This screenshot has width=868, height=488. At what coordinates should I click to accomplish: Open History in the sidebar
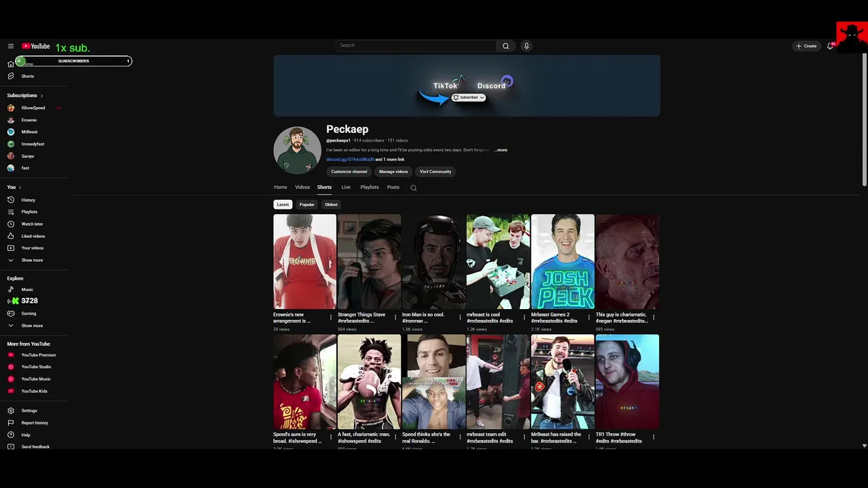click(x=28, y=200)
